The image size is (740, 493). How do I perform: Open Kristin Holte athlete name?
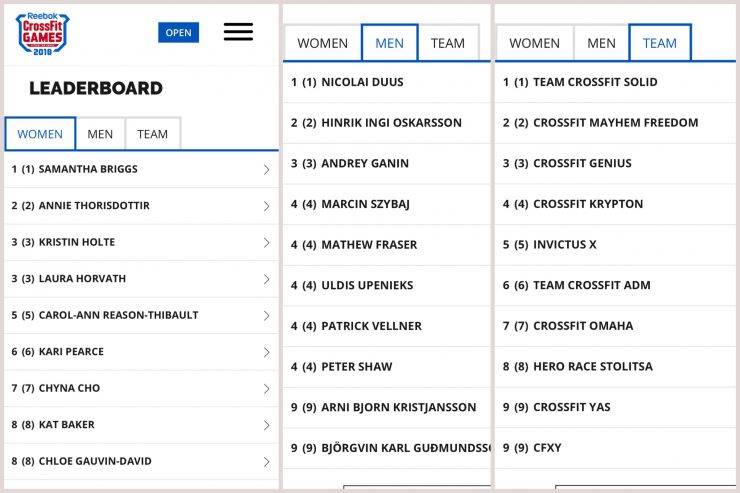77,242
